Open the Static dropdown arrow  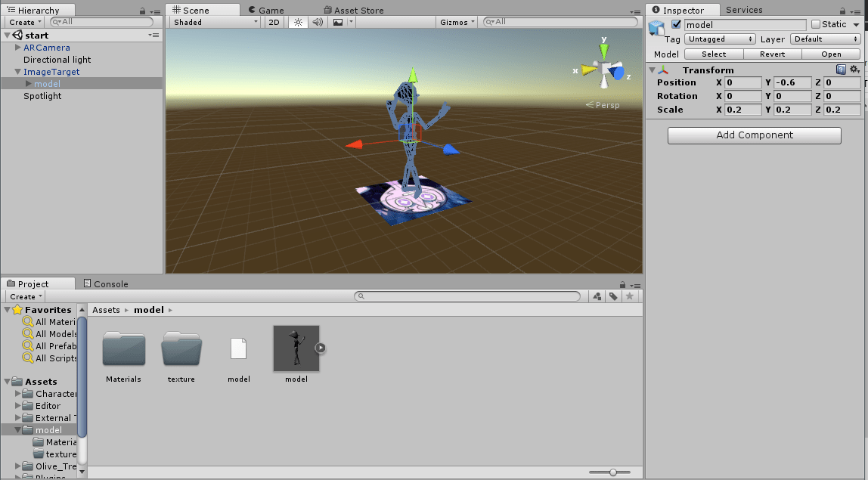click(856, 24)
